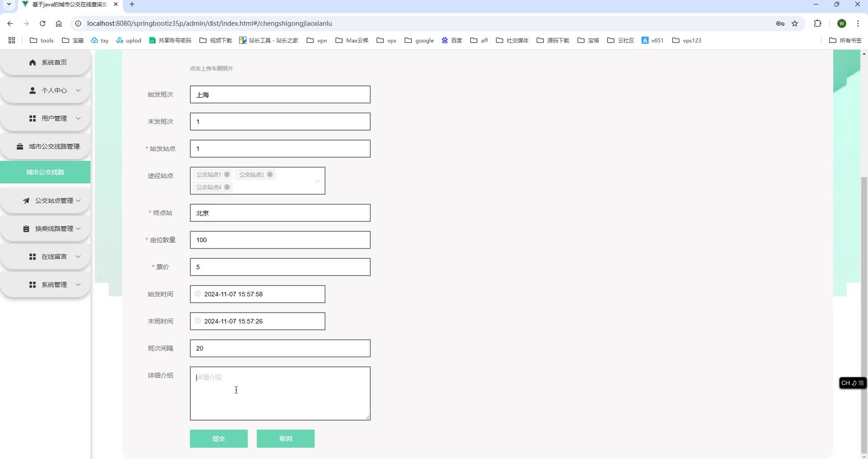
Task: Open a new browser tab
Action: 132,4
